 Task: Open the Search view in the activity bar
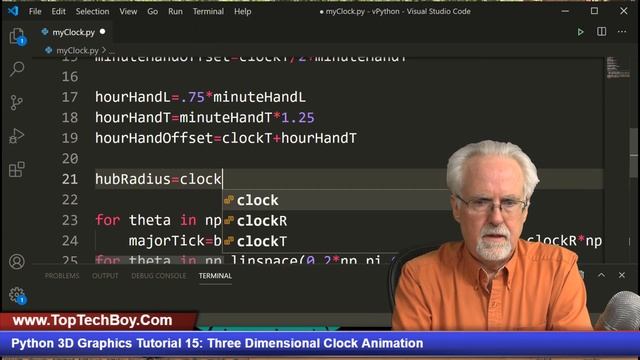tap(17, 69)
